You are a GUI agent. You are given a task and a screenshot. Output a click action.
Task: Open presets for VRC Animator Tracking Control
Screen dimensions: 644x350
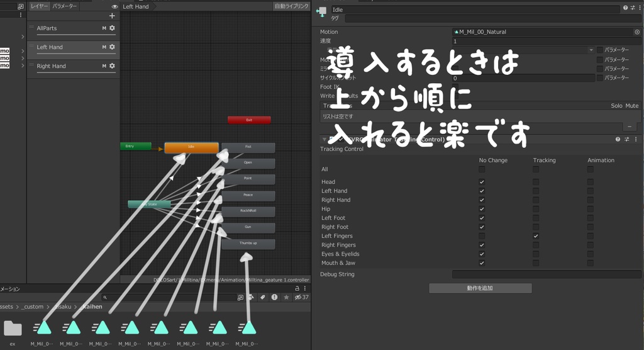tap(627, 139)
